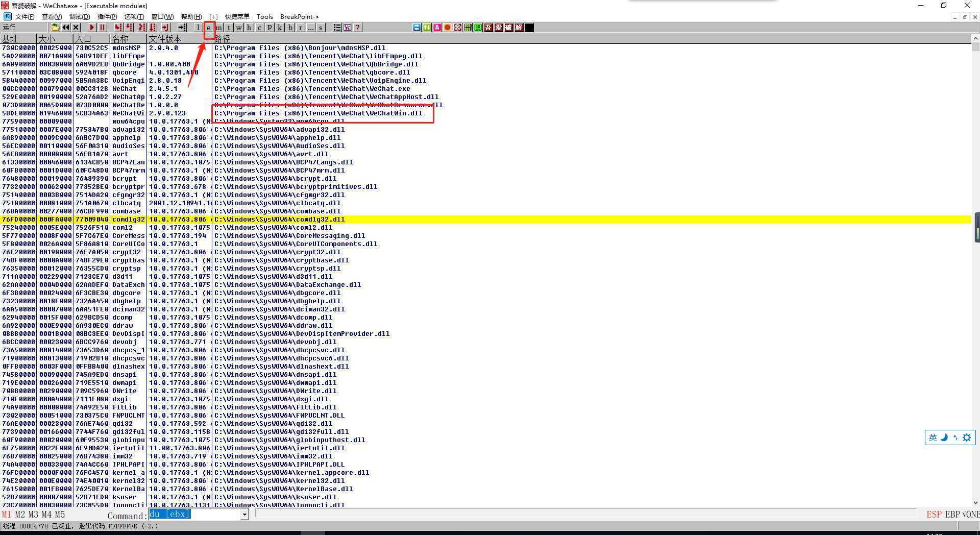980x535 pixels.
Task: Open the Threads window with the t button
Action: [229, 28]
